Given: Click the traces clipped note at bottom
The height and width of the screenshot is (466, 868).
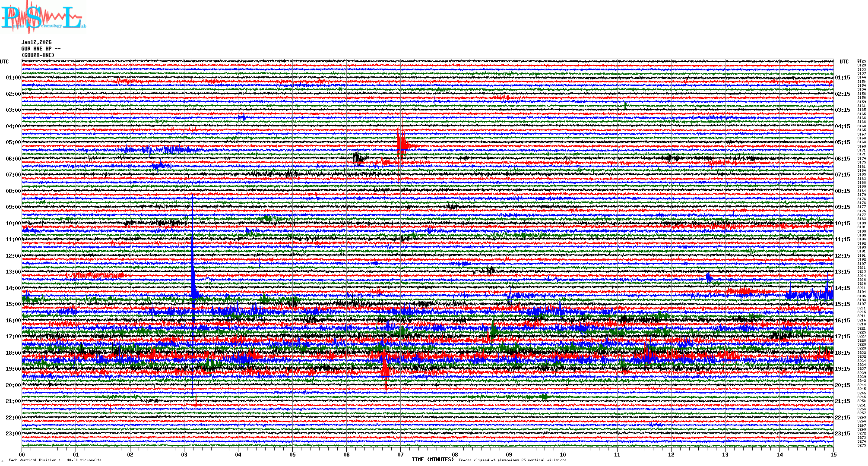Looking at the screenshot, I should (x=512, y=460).
